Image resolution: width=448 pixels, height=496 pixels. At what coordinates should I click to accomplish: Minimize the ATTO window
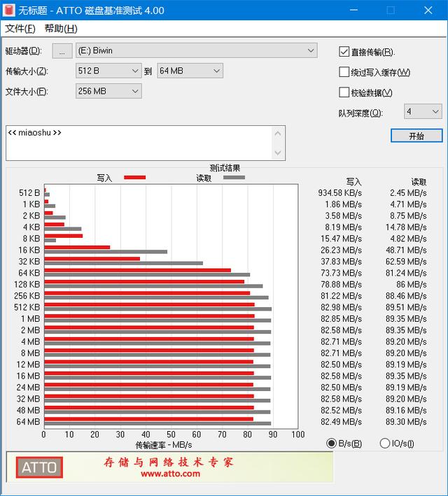tap(353, 10)
